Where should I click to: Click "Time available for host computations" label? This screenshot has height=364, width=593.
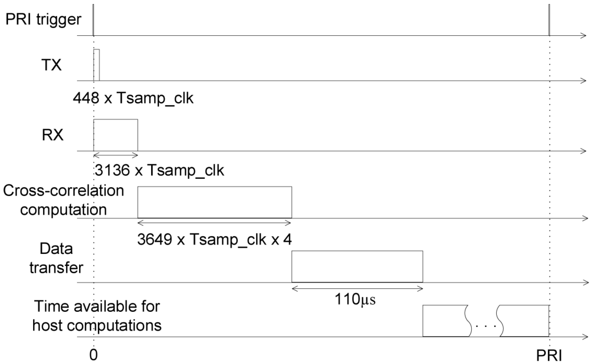point(97,316)
